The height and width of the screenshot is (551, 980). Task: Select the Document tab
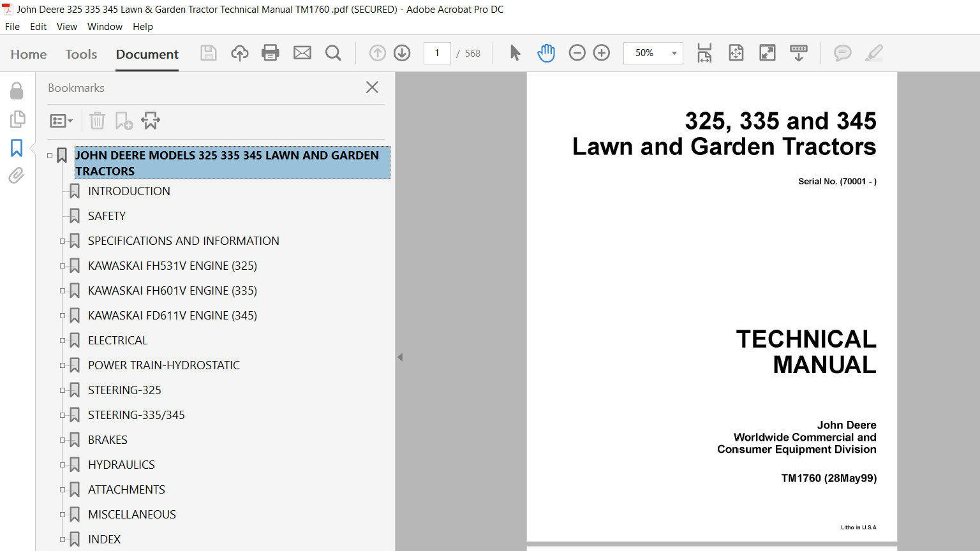[147, 54]
